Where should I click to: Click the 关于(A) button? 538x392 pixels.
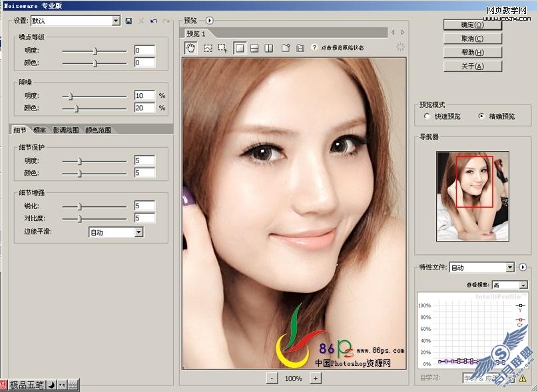(x=473, y=66)
